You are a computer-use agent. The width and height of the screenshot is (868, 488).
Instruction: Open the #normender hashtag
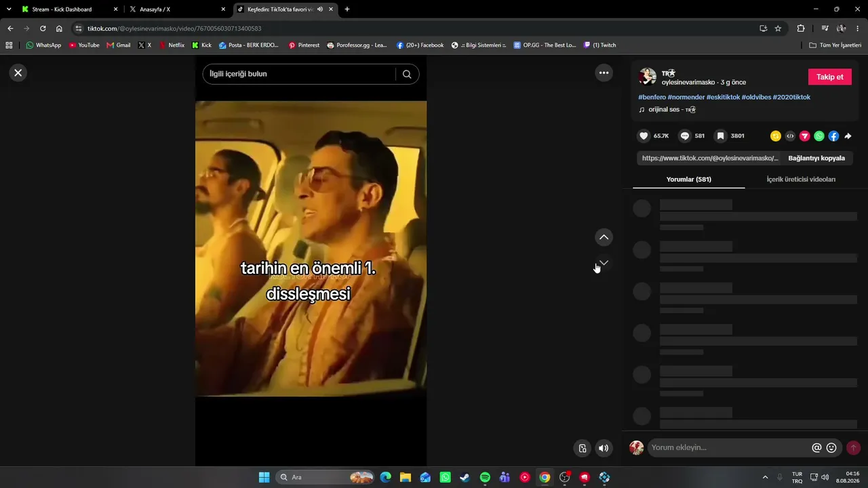pos(686,97)
